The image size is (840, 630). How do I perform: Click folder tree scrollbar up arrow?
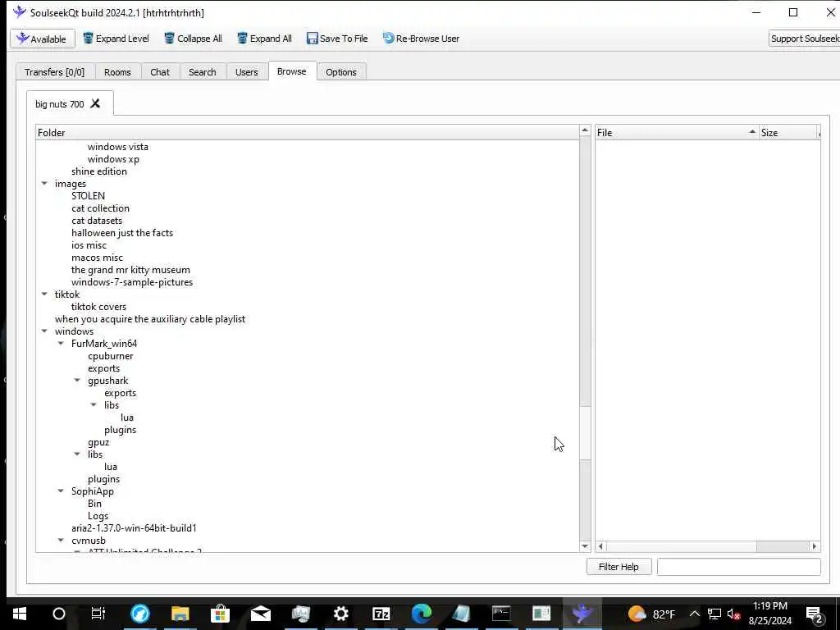(x=585, y=130)
